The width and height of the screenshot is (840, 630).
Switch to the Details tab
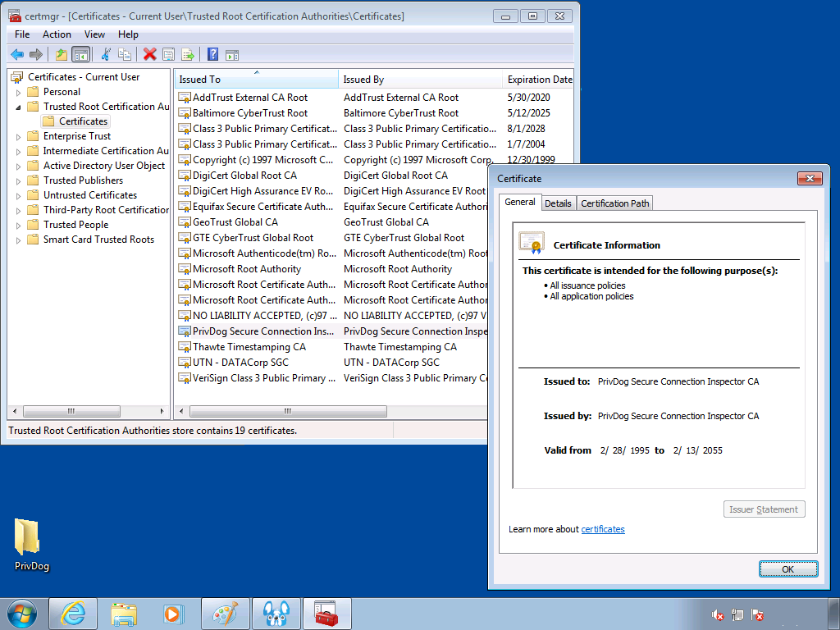pyautogui.click(x=558, y=203)
